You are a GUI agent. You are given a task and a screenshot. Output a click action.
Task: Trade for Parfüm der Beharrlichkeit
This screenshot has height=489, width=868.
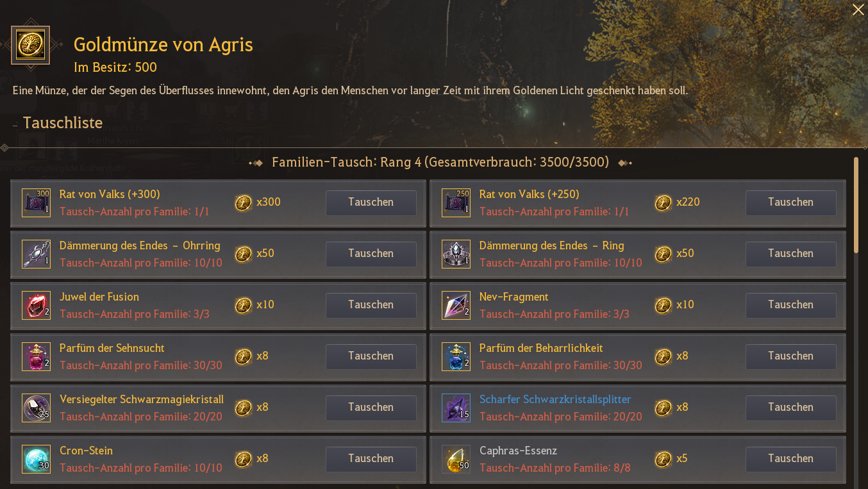(x=790, y=356)
